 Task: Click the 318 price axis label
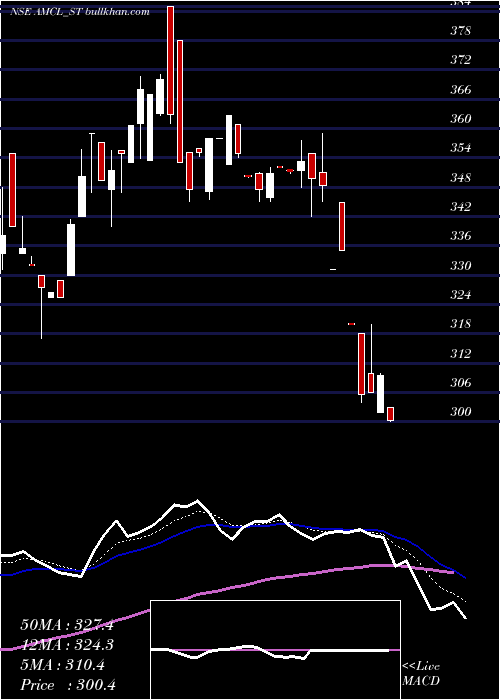pyautogui.click(x=461, y=324)
